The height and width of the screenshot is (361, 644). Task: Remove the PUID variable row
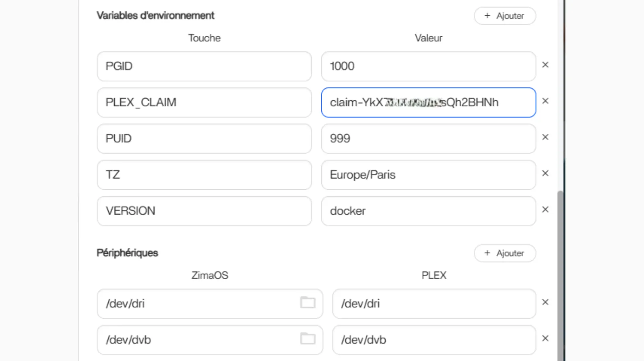point(545,137)
